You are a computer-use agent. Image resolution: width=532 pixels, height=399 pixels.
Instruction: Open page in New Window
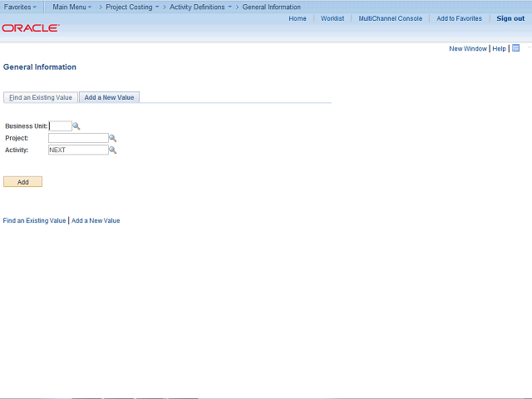pyautogui.click(x=468, y=48)
